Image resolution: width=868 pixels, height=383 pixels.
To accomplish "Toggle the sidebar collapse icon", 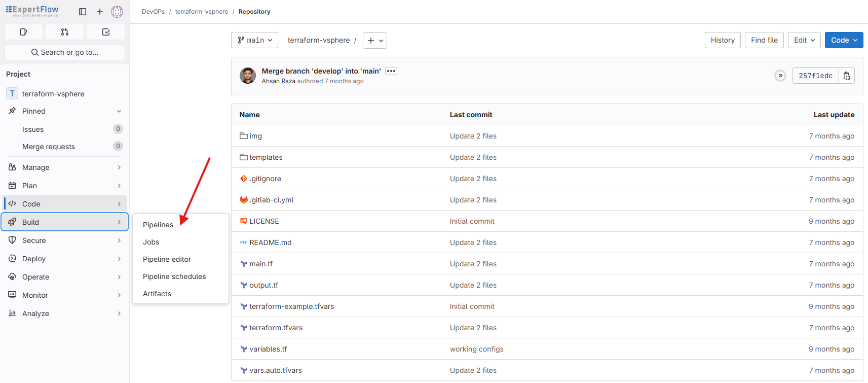I will (x=83, y=12).
